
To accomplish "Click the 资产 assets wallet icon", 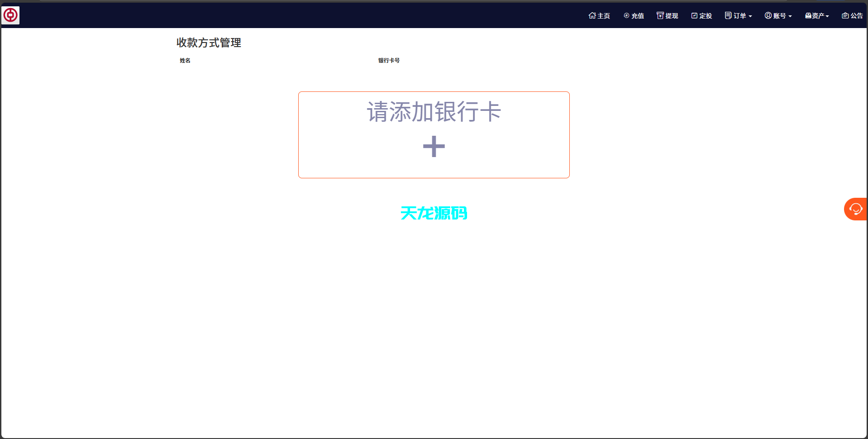I will [808, 15].
